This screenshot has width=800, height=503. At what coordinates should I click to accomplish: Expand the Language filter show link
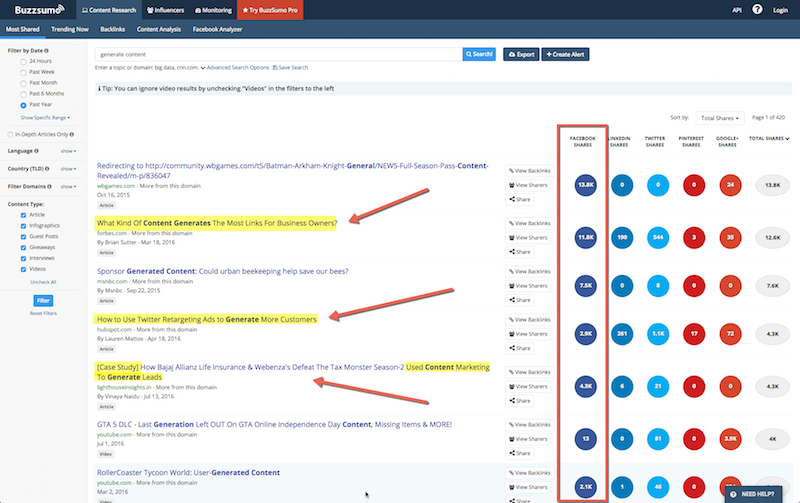pos(68,151)
